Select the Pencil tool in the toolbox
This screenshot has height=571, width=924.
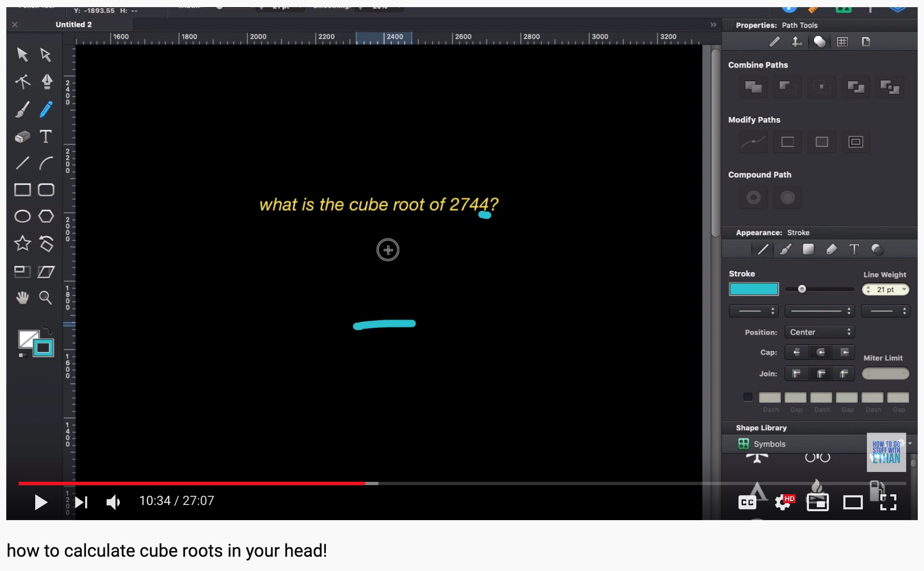(46, 109)
